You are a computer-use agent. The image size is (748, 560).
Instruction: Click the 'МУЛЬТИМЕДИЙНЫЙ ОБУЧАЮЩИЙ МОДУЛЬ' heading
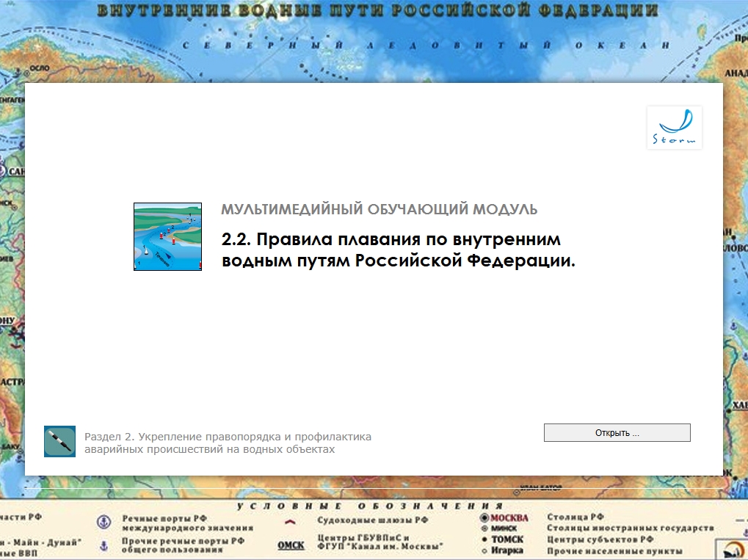tap(379, 209)
